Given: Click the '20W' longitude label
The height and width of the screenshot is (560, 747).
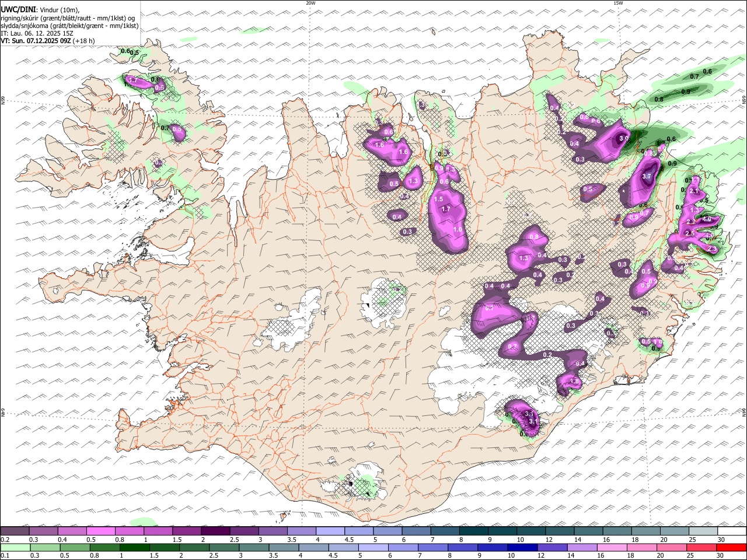Looking at the screenshot, I should point(310,3).
